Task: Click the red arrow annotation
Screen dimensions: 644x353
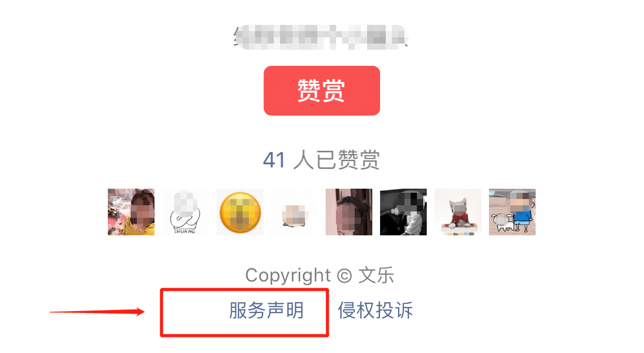Action: pyautogui.click(x=97, y=312)
